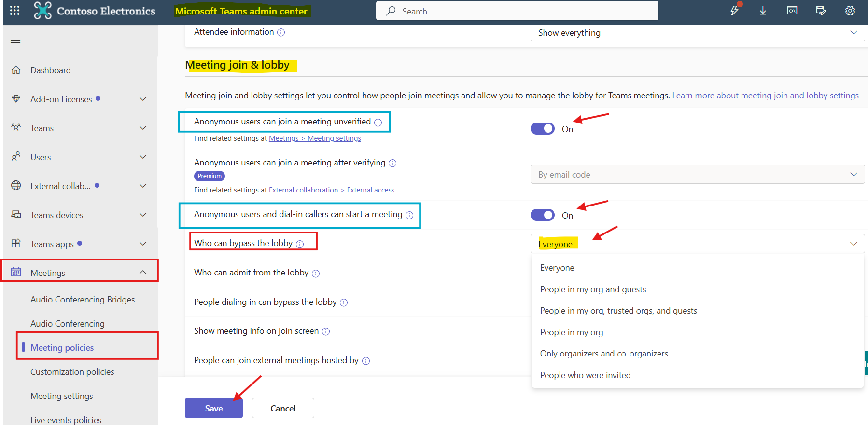Collapse the Who can bypass lobby dropdown
This screenshot has width=868, height=425.
click(698, 244)
